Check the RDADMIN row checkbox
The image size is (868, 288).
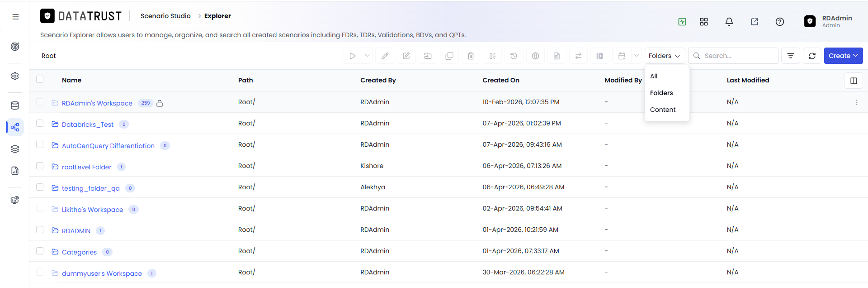click(40, 230)
